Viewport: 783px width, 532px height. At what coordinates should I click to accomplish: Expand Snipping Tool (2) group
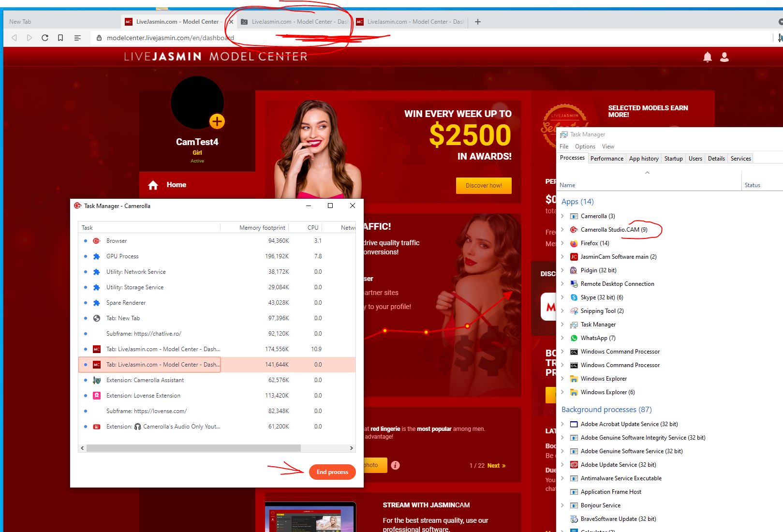pyautogui.click(x=562, y=311)
